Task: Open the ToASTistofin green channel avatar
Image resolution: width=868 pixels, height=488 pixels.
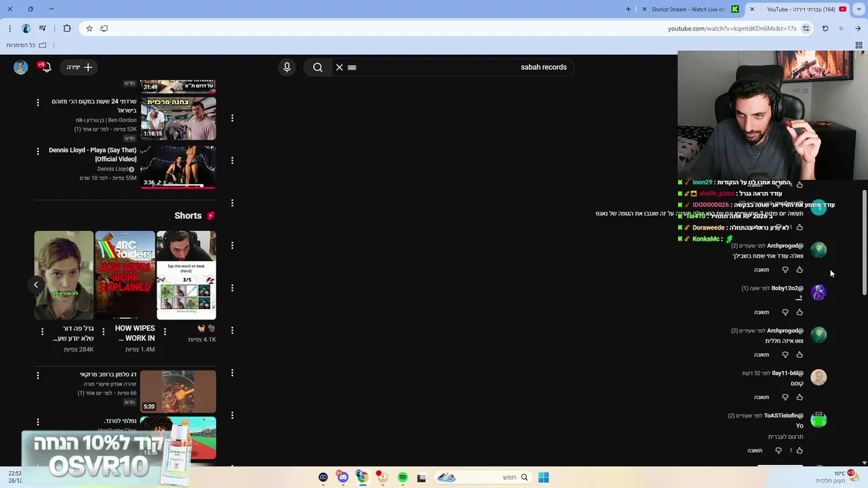Action: point(818,420)
